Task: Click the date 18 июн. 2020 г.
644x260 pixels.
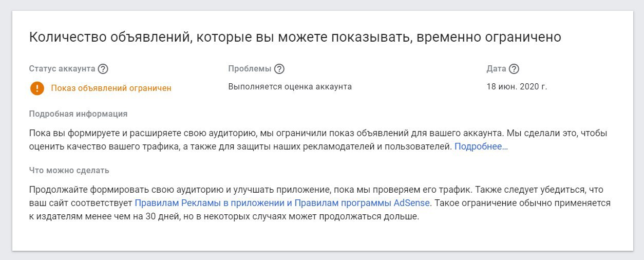Action: (x=517, y=86)
